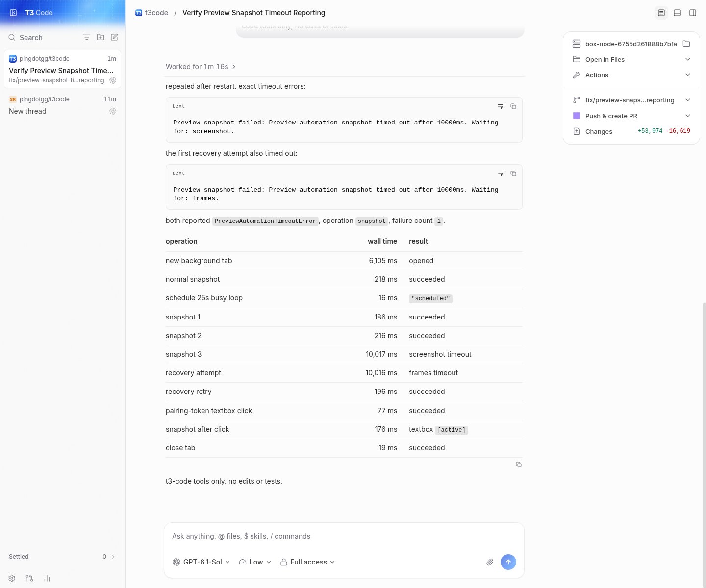Expand Worked for 1m 16s details
Screen dimensions: 706x588
[x=201, y=67]
